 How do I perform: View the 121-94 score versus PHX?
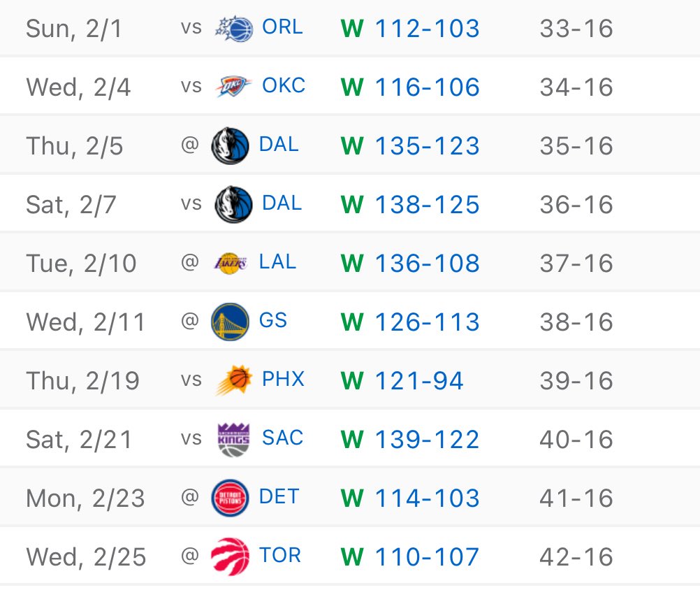(x=419, y=381)
